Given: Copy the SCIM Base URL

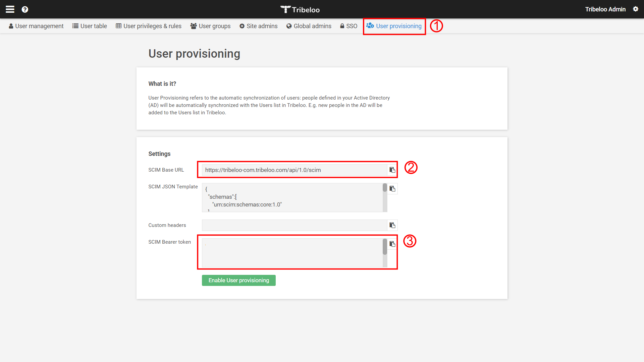Looking at the screenshot, I should [392, 170].
